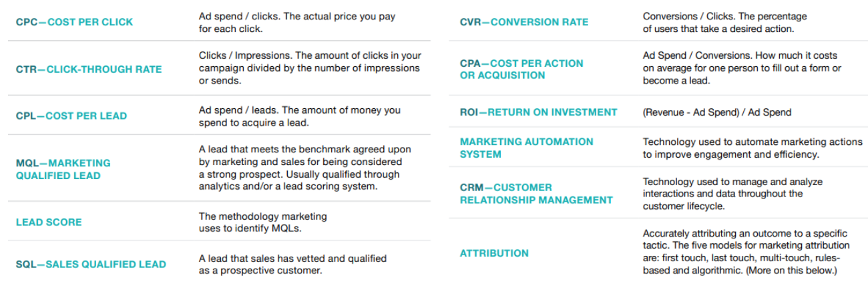Click the CPC—Cost Per Click term

(74, 22)
